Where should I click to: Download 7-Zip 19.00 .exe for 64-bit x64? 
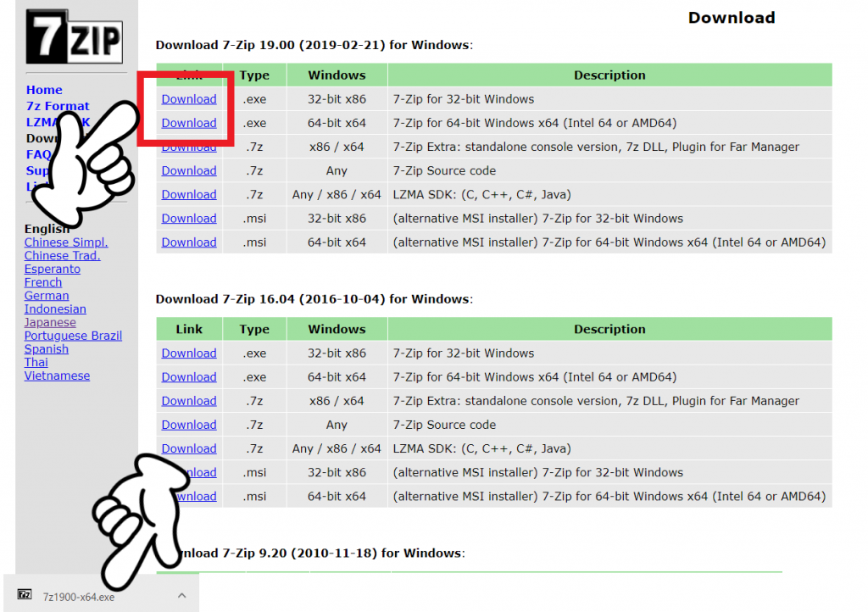click(x=189, y=123)
